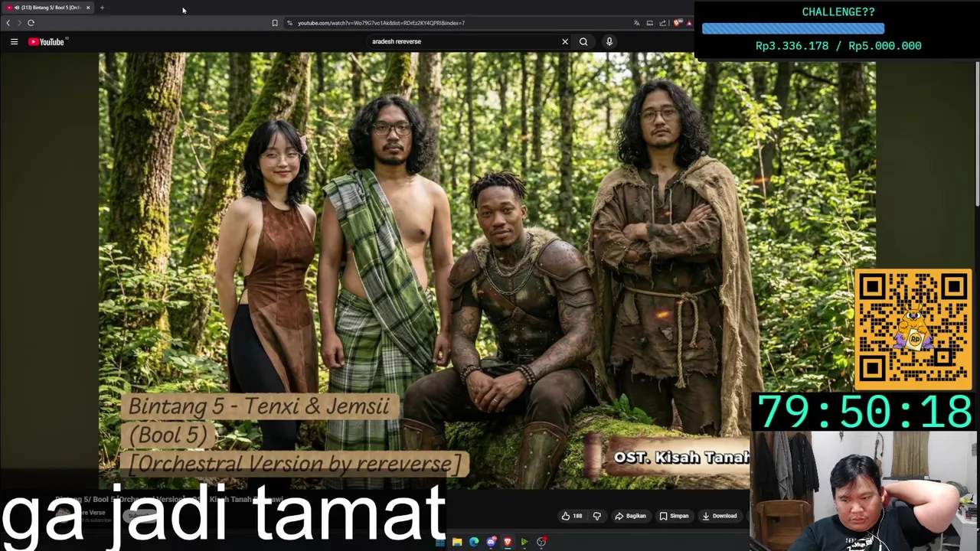Image resolution: width=980 pixels, height=551 pixels.
Task: Go back with the browser back arrow
Action: [x=8, y=23]
